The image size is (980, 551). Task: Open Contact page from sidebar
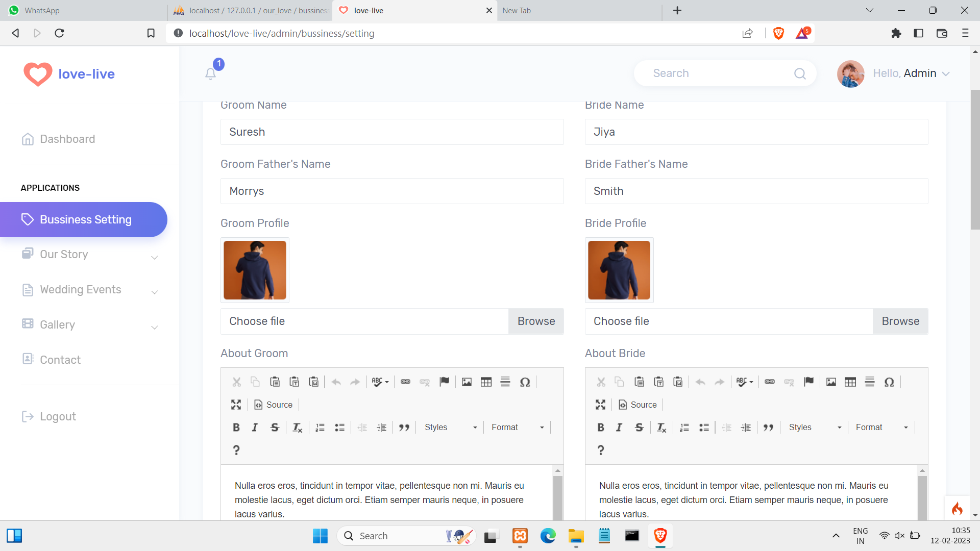[51, 360]
